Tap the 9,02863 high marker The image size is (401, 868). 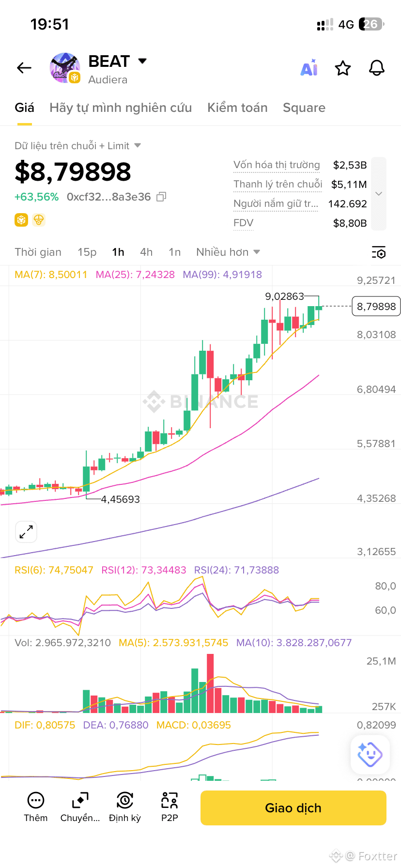pyautogui.click(x=284, y=296)
